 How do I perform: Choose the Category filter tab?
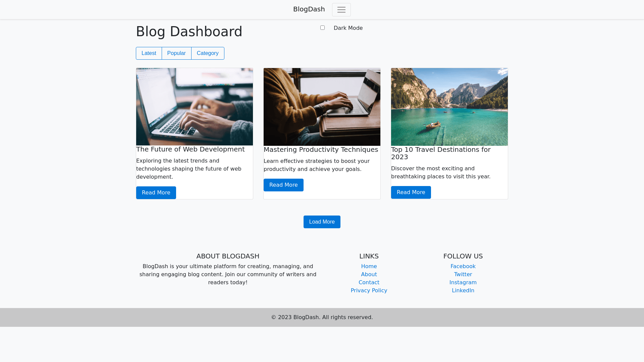[x=208, y=53]
